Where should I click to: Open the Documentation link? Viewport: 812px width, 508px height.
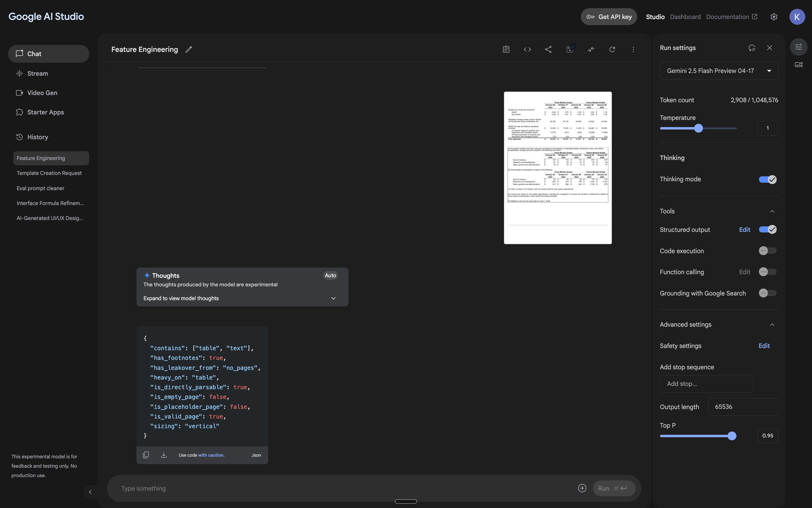732,17
